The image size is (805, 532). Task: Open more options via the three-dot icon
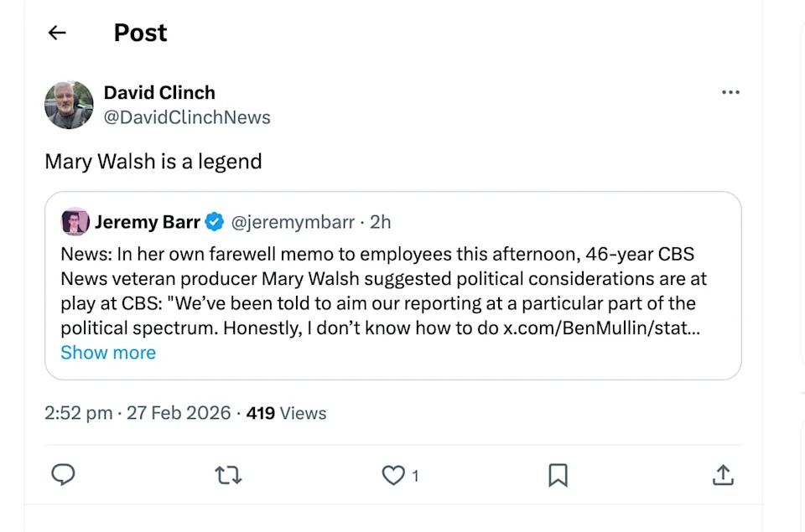pos(730,92)
